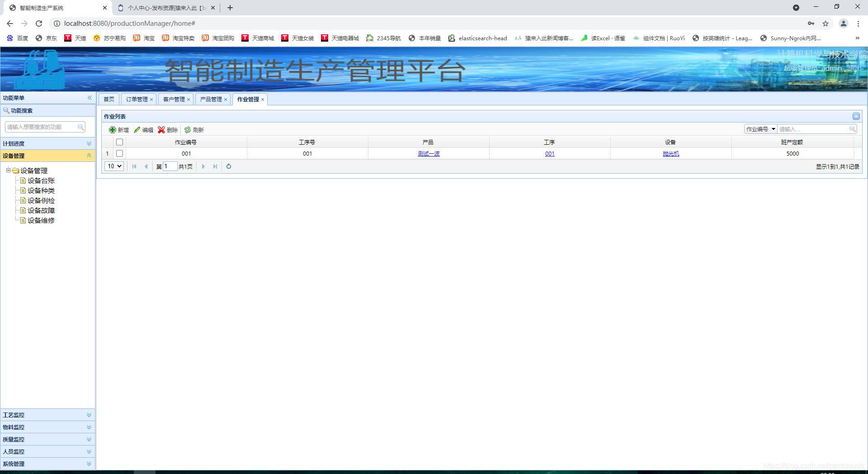Collapse the 设备管理 accordion section
The image size is (868, 474).
(89, 156)
